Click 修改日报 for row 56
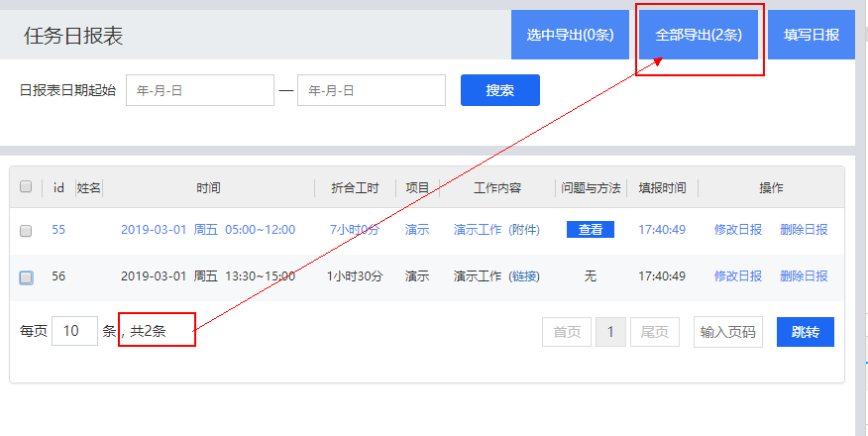 point(737,276)
